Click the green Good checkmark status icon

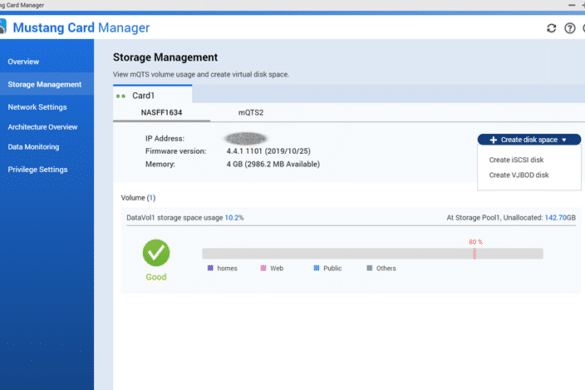pyautogui.click(x=156, y=253)
